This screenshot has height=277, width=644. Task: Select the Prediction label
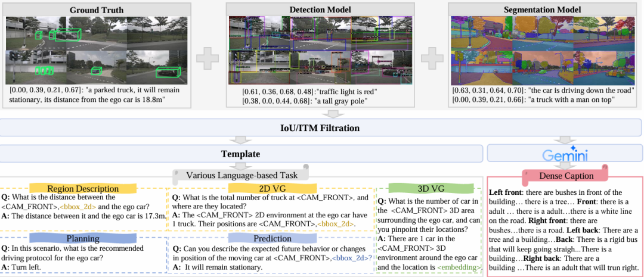click(273, 238)
